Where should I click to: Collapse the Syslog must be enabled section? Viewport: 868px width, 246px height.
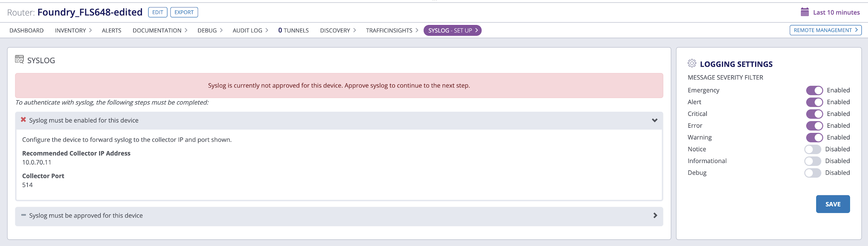pyautogui.click(x=654, y=120)
